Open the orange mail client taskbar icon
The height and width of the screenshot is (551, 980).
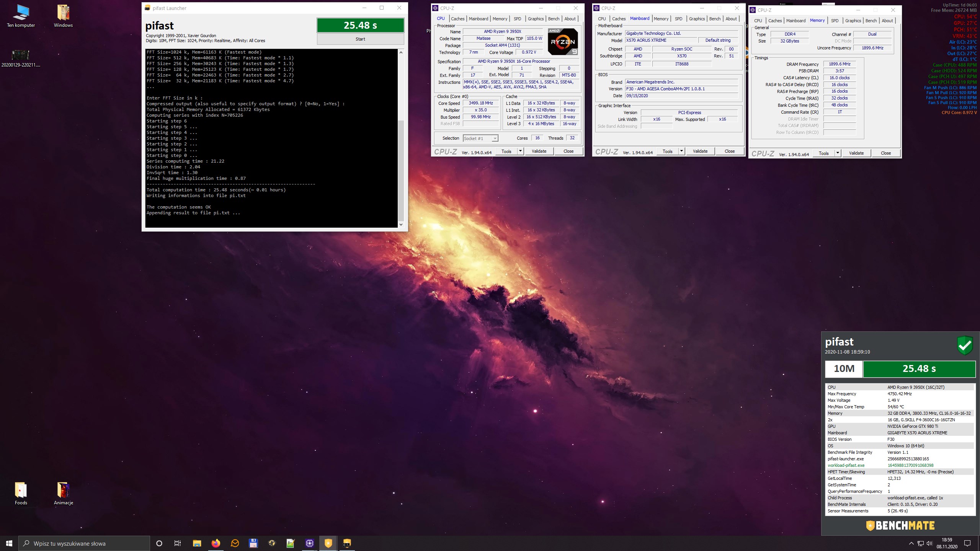pos(235,543)
